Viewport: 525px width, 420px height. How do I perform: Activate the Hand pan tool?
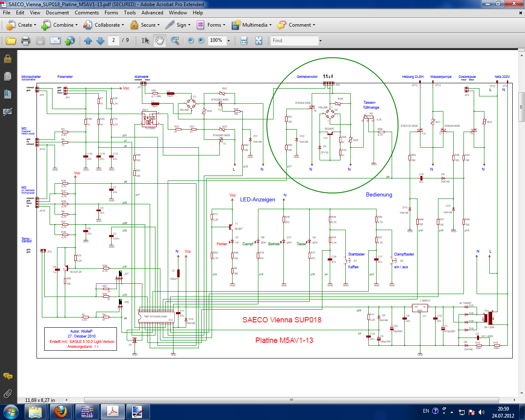click(160, 41)
